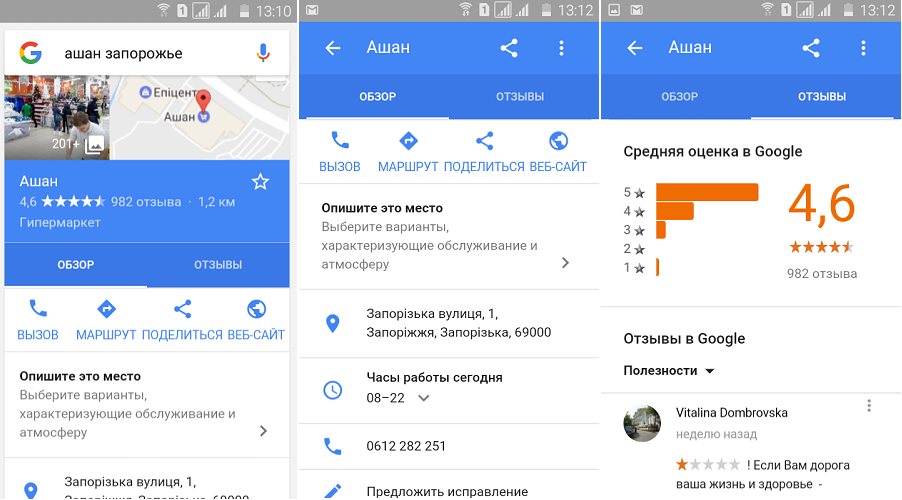
Task: Tap МАРШРУТ directions icon in first screen
Action: pos(106,309)
